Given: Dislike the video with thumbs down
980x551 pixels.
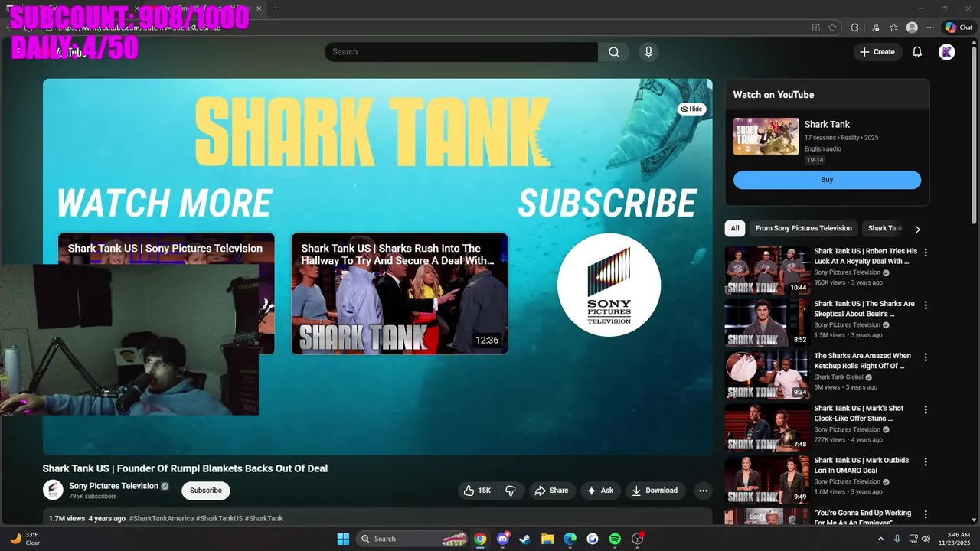Looking at the screenshot, I should (511, 491).
